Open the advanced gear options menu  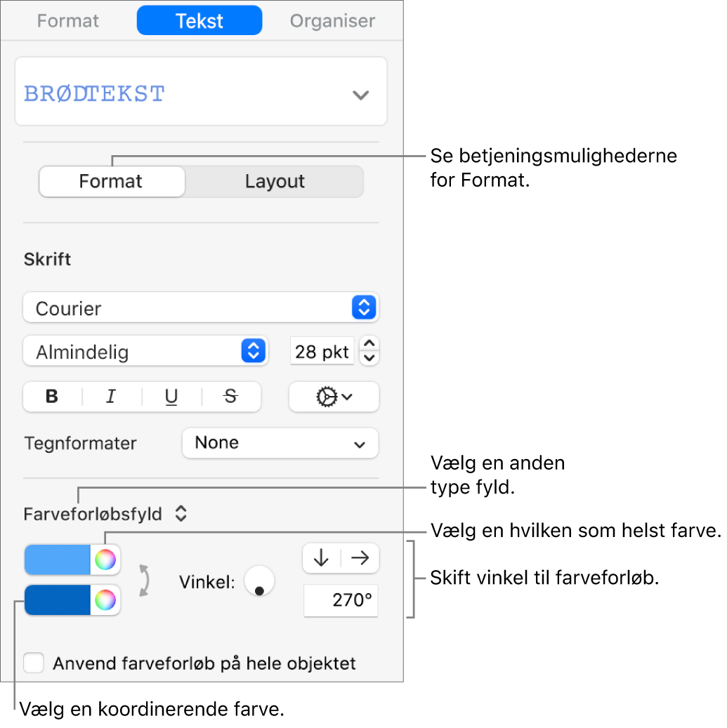point(334,397)
